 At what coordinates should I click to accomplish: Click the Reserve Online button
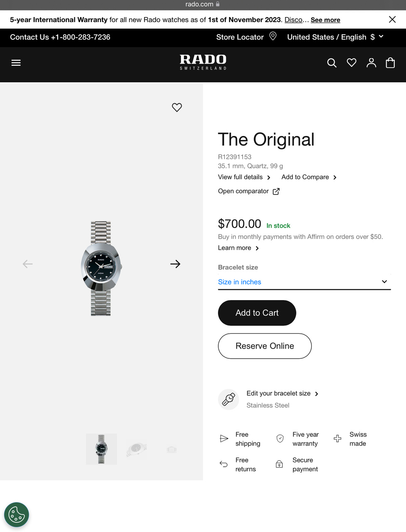point(265,346)
